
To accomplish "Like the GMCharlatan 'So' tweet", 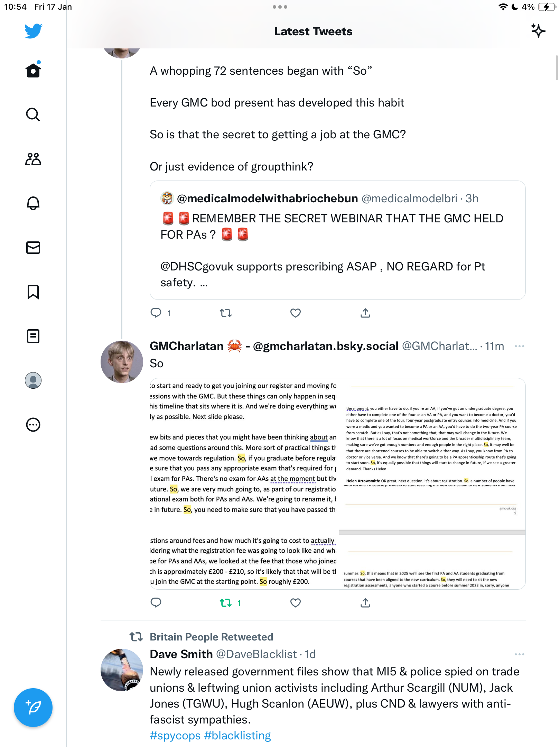I will click(296, 603).
